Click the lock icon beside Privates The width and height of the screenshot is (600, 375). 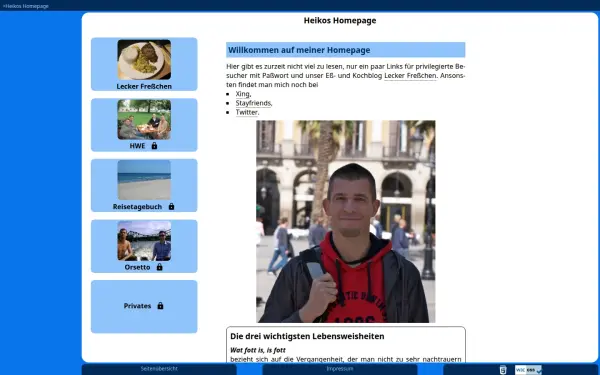(x=160, y=306)
